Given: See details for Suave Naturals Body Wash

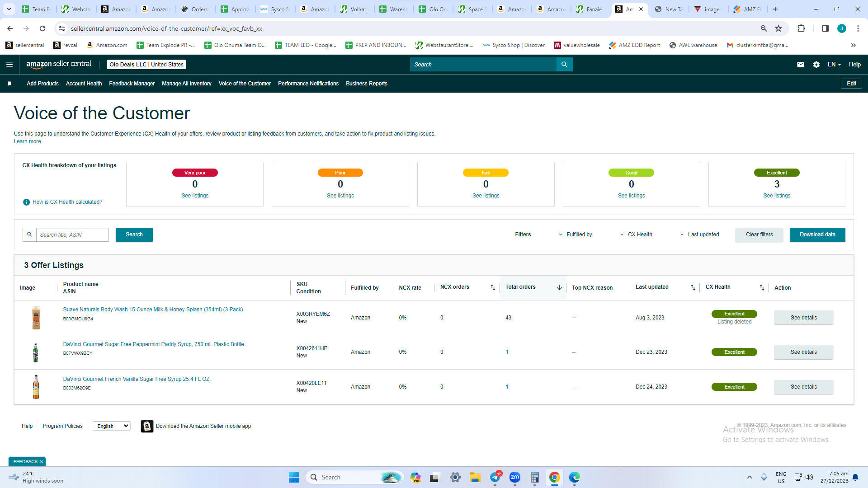Looking at the screenshot, I should [803, 318].
